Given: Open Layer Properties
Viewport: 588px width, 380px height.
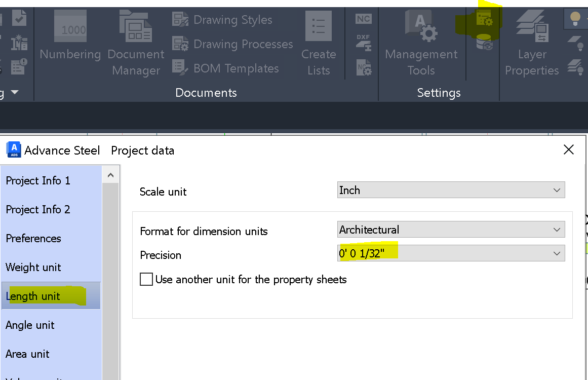Looking at the screenshot, I should (531, 41).
